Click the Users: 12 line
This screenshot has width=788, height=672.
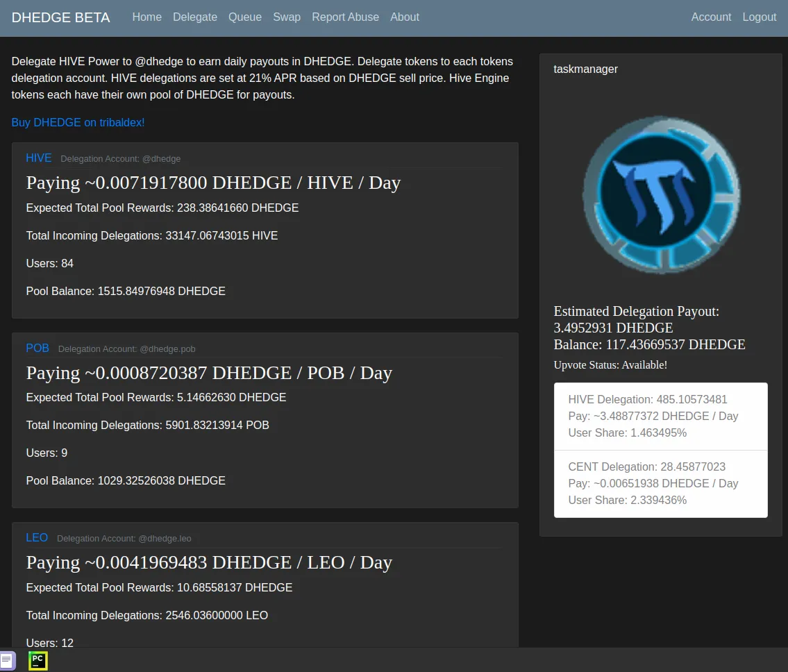(x=50, y=643)
